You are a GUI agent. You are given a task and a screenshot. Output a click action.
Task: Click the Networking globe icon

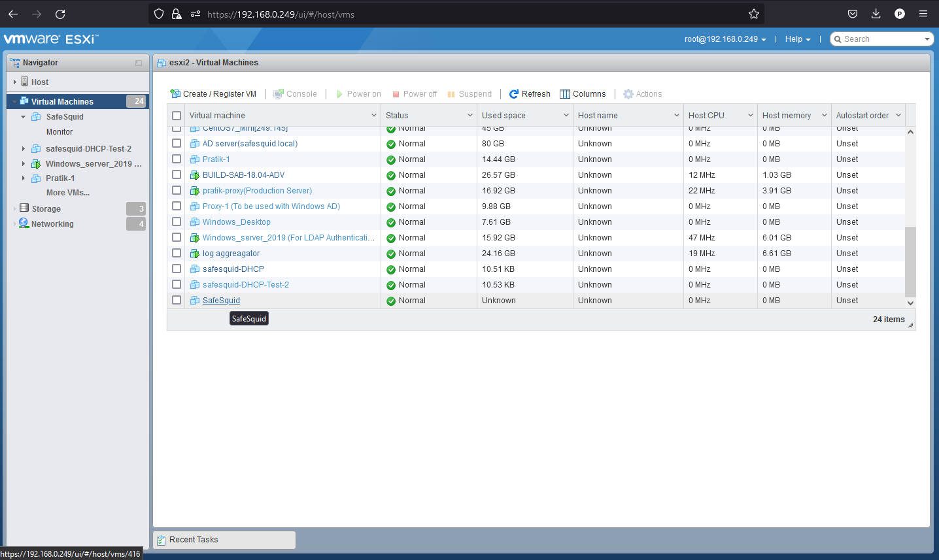pyautogui.click(x=24, y=223)
